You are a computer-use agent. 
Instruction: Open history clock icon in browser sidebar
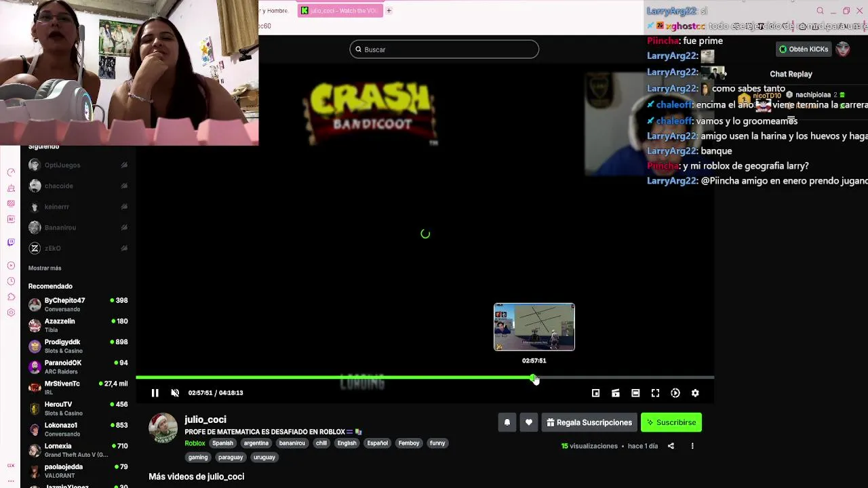coord(11,281)
